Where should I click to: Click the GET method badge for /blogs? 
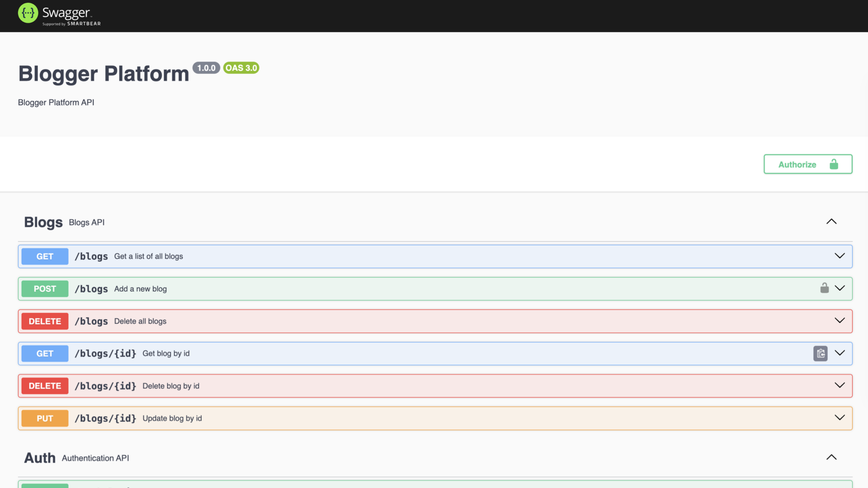click(45, 256)
